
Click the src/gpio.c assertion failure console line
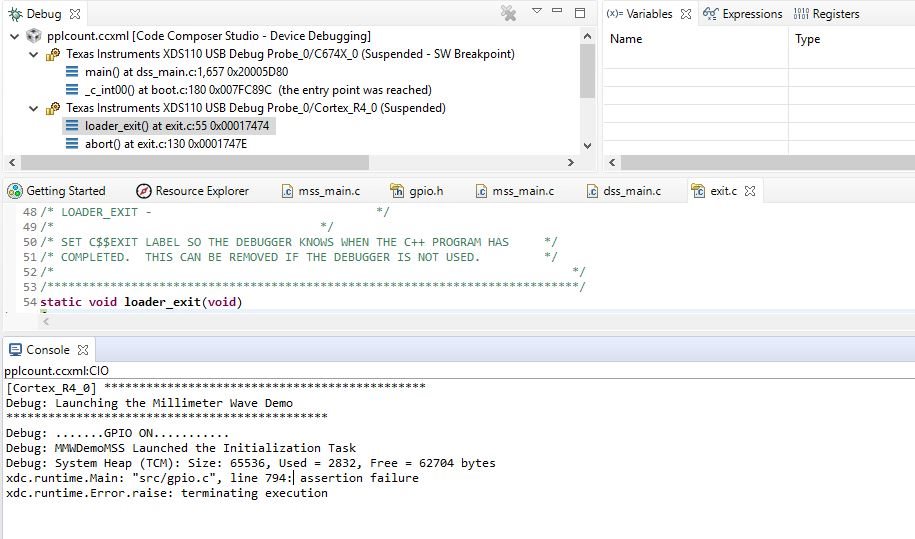pos(212,478)
